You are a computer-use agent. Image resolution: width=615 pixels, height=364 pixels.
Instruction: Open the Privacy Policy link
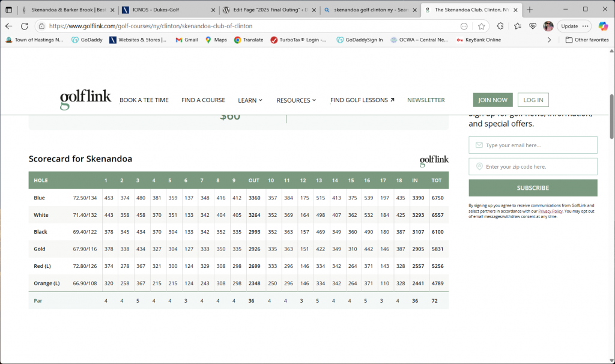tap(550, 211)
